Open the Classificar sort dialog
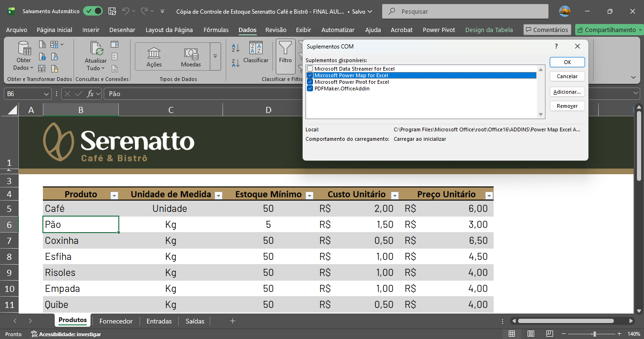 point(256,53)
